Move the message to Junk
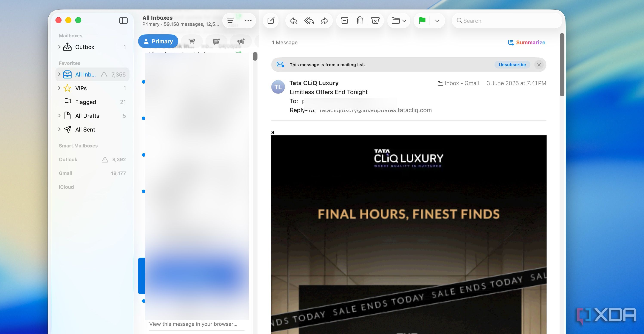 [375, 20]
